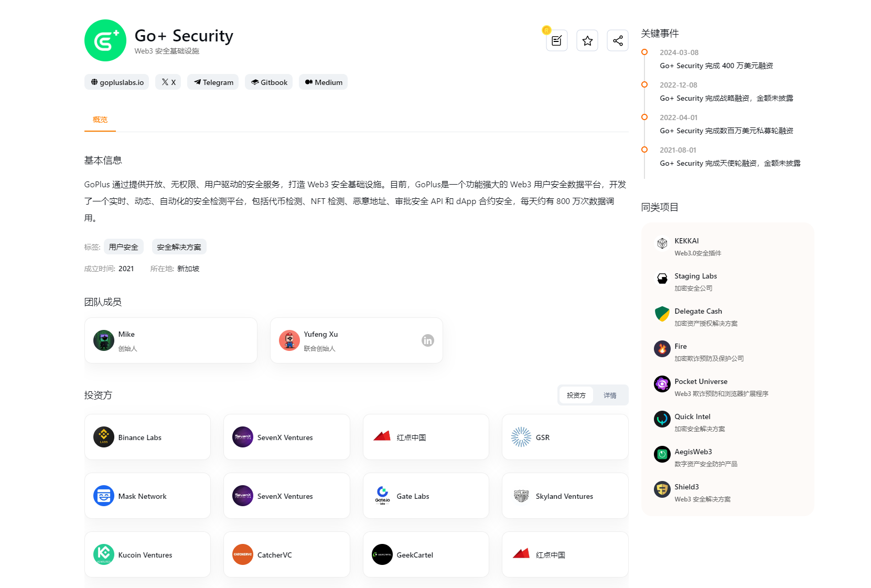This screenshot has width=871, height=588.
Task: Click the Kucoin Ventures logo
Action: [104, 554]
